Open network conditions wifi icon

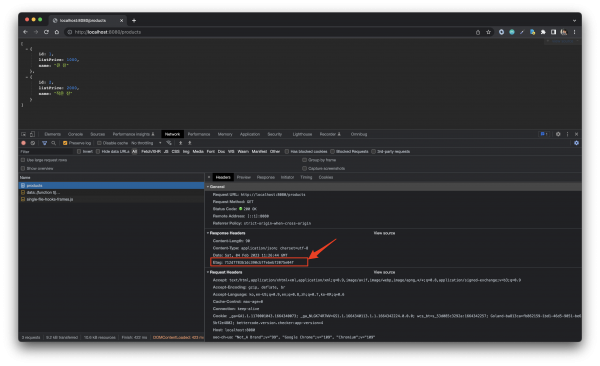tap(169, 143)
